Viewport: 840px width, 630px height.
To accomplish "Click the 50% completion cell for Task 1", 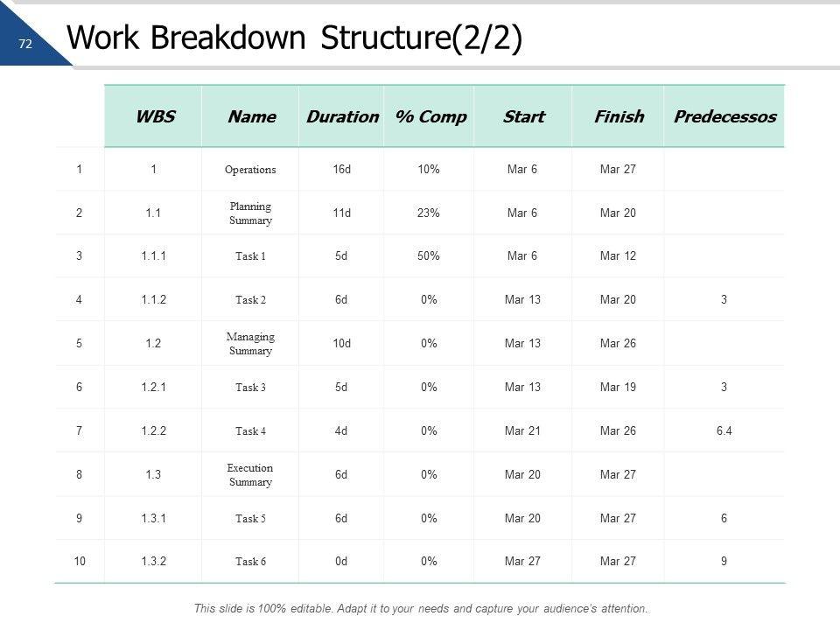I will click(429, 256).
